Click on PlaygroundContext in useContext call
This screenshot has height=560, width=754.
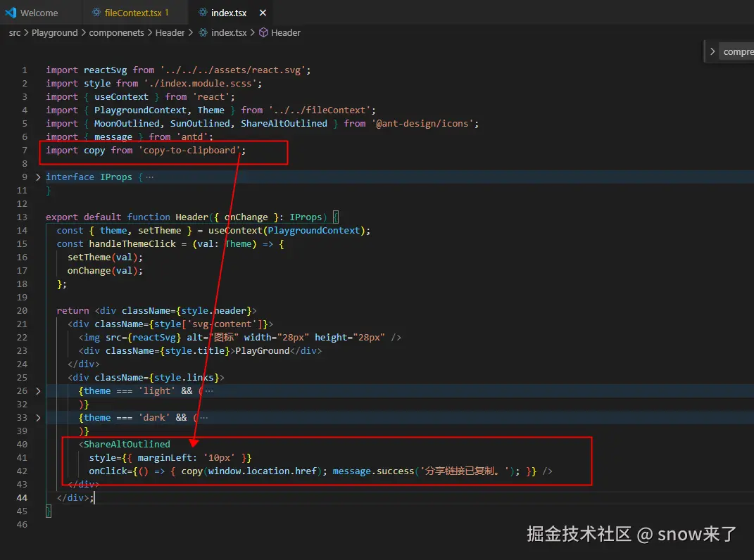[313, 230]
